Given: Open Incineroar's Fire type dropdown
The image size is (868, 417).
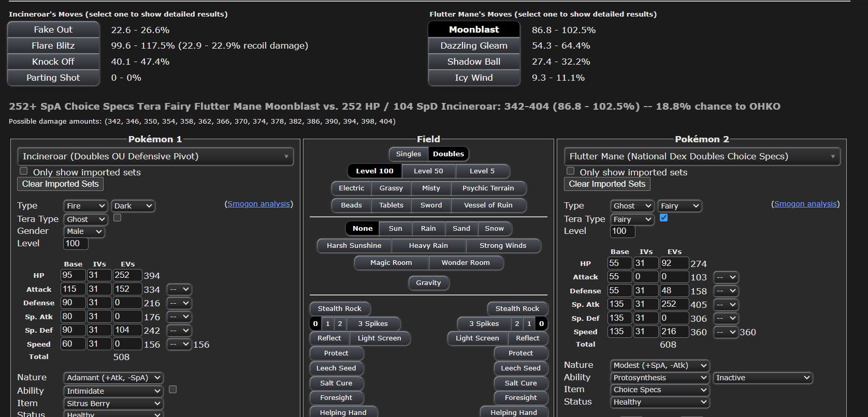Looking at the screenshot, I should (86, 206).
